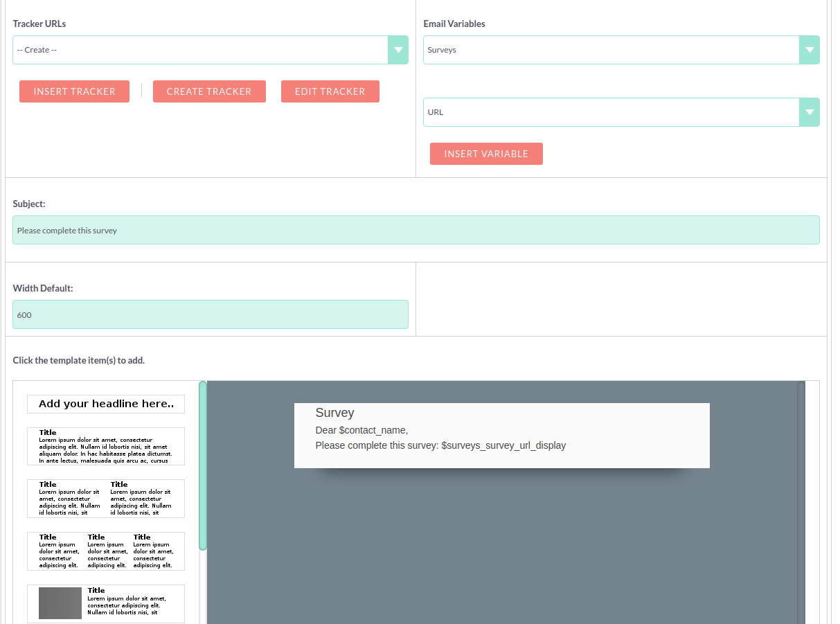This screenshot has width=840, height=624.
Task: Click the "Dear $contact_name," line in preview
Action: 361,430
